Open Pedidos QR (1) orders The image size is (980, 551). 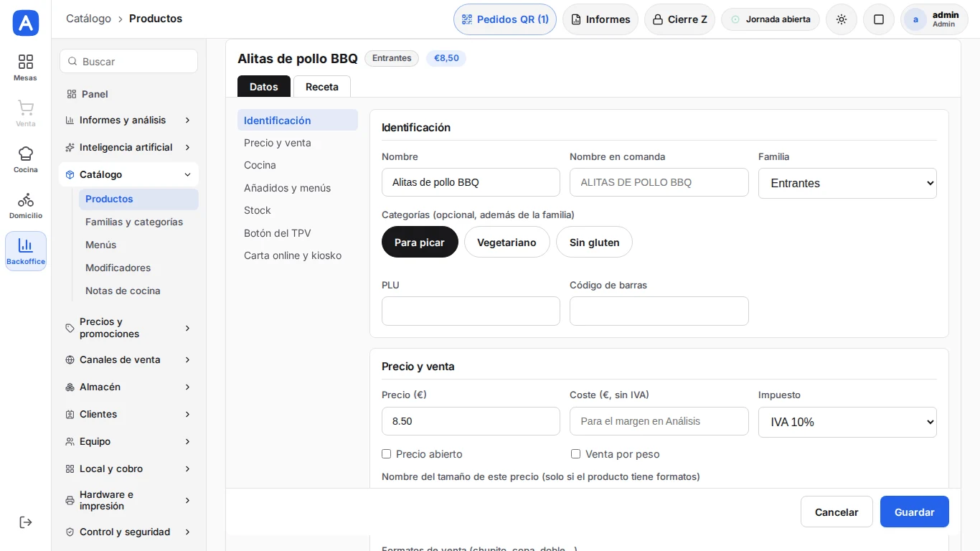[x=505, y=19]
